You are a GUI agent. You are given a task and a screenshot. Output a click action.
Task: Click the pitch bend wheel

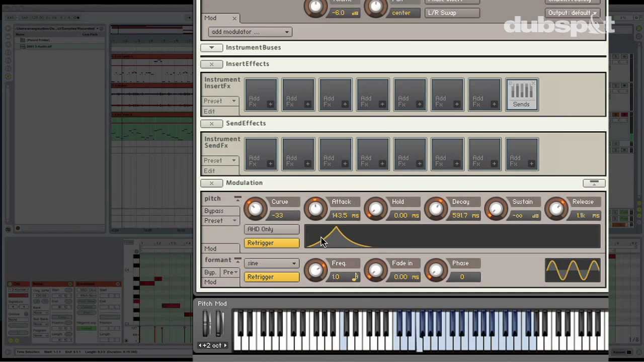[206, 323]
